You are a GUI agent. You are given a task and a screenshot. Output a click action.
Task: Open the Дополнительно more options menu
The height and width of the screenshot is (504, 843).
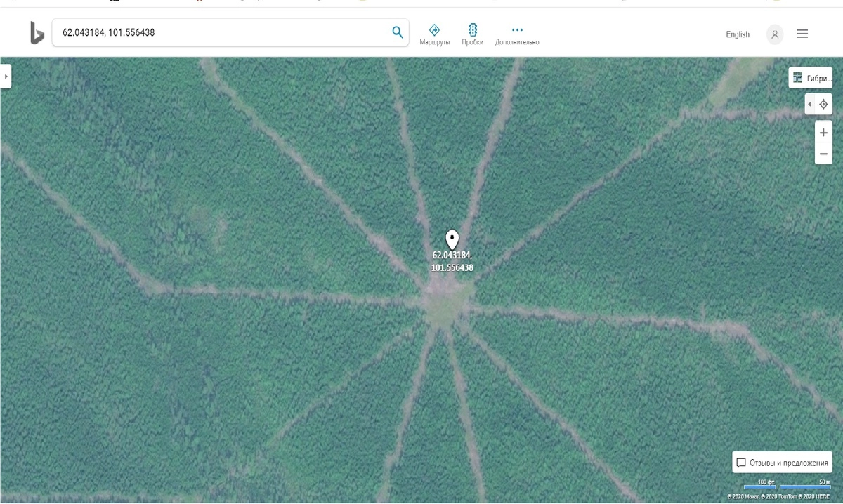point(517,34)
